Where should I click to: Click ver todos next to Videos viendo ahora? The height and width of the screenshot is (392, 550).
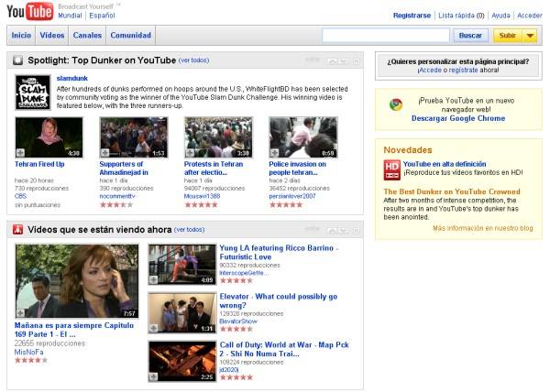(x=190, y=230)
